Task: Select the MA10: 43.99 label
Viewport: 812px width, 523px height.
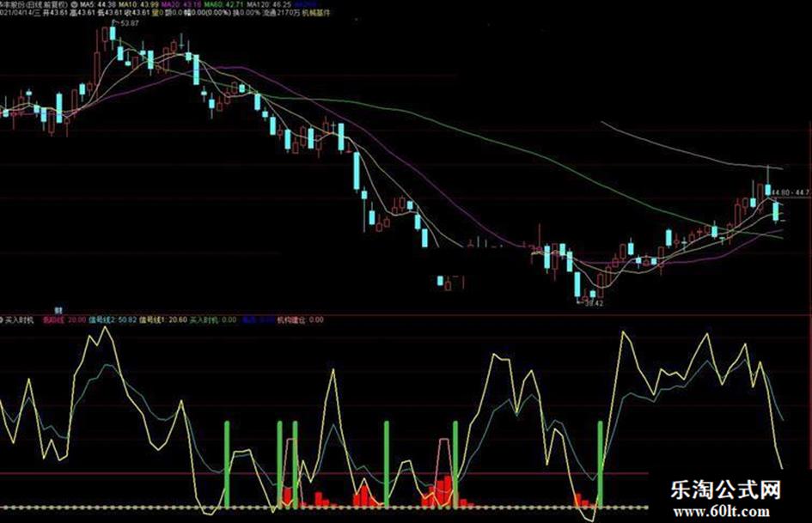Action: [x=139, y=4]
